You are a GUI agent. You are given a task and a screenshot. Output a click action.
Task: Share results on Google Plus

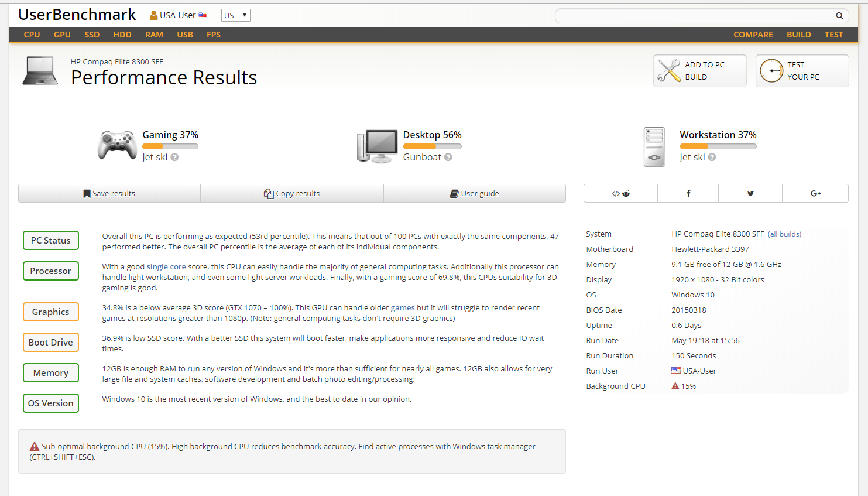(815, 193)
